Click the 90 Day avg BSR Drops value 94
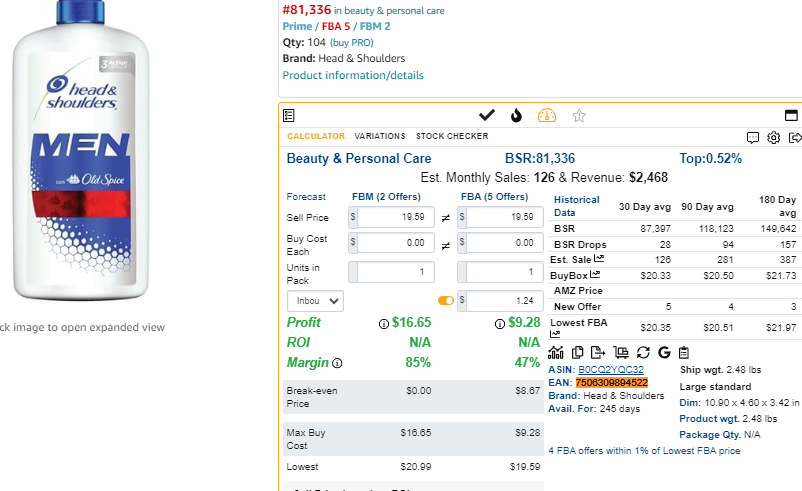 (728, 244)
